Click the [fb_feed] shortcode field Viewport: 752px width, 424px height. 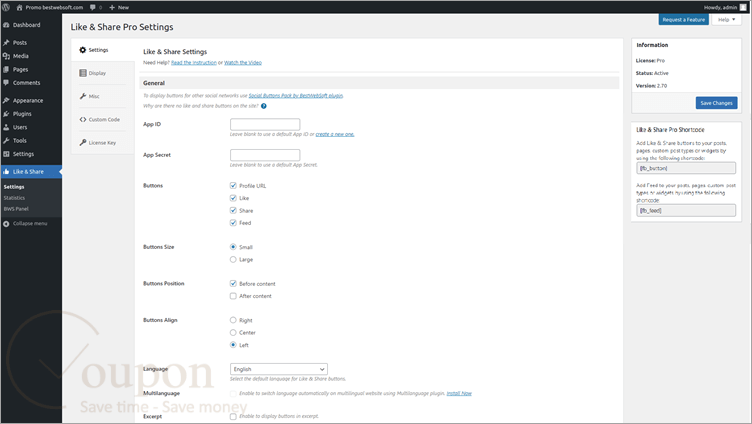tap(686, 211)
